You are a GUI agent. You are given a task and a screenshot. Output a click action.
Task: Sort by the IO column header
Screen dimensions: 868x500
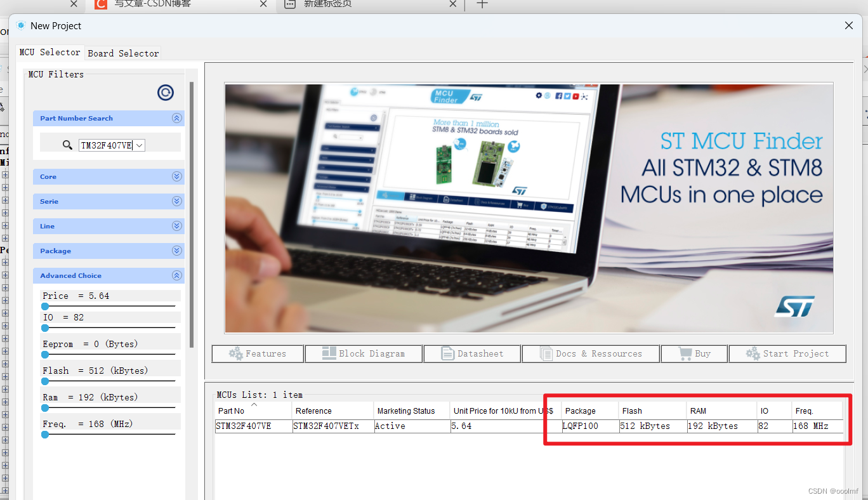coord(774,411)
